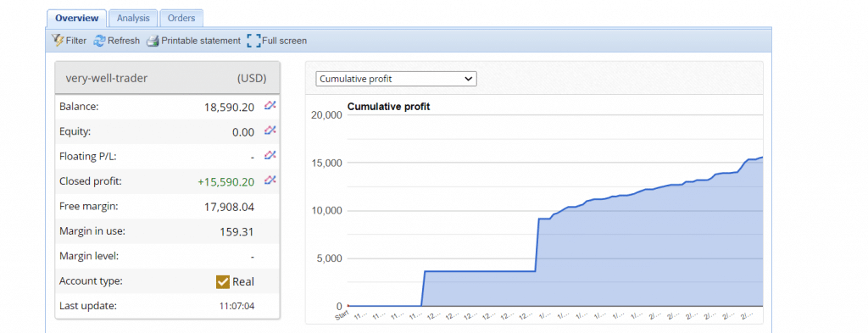Click the Full screen text button

[285, 41]
